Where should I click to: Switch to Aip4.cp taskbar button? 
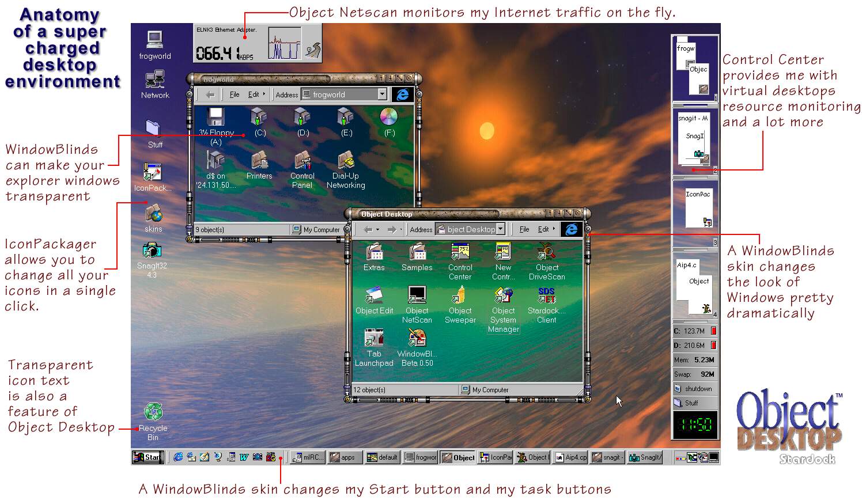click(x=570, y=457)
